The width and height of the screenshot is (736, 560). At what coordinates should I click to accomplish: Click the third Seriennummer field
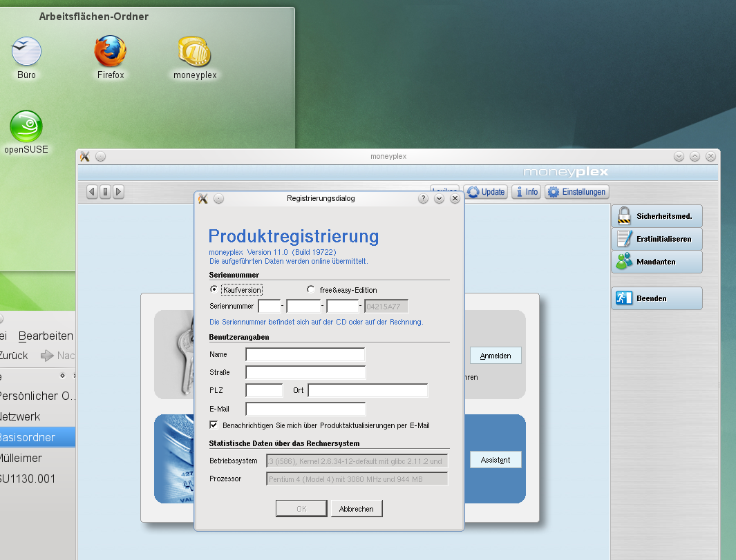(343, 307)
